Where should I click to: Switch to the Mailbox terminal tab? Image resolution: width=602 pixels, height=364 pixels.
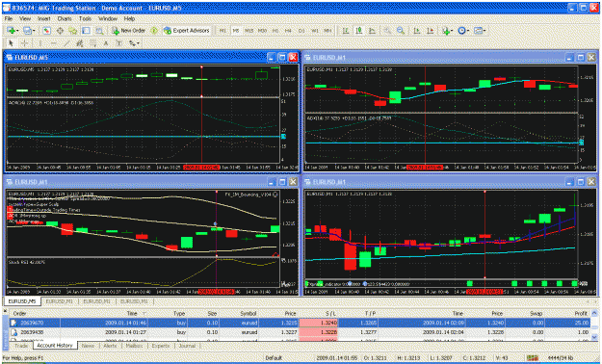coord(134,346)
